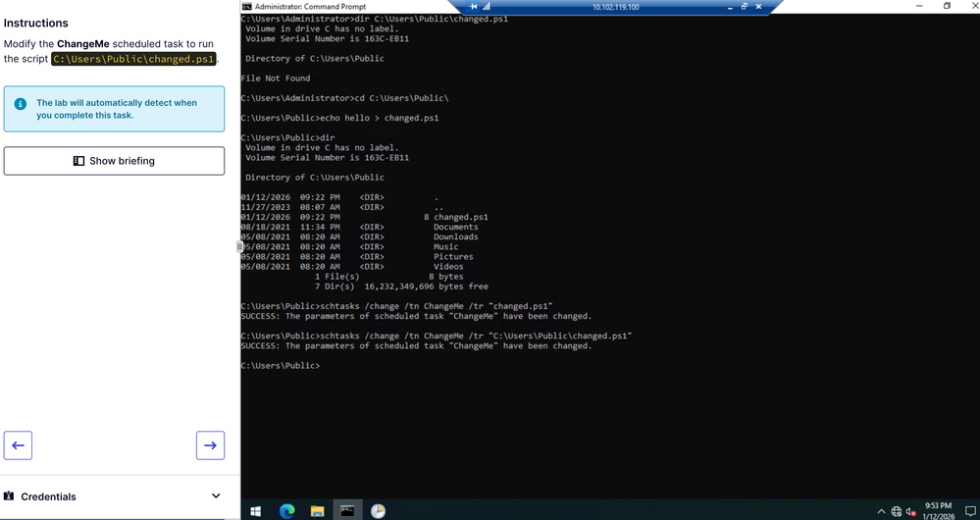This screenshot has height=520, width=980.
Task: Click the muted speaker volume icon
Action: (910, 511)
